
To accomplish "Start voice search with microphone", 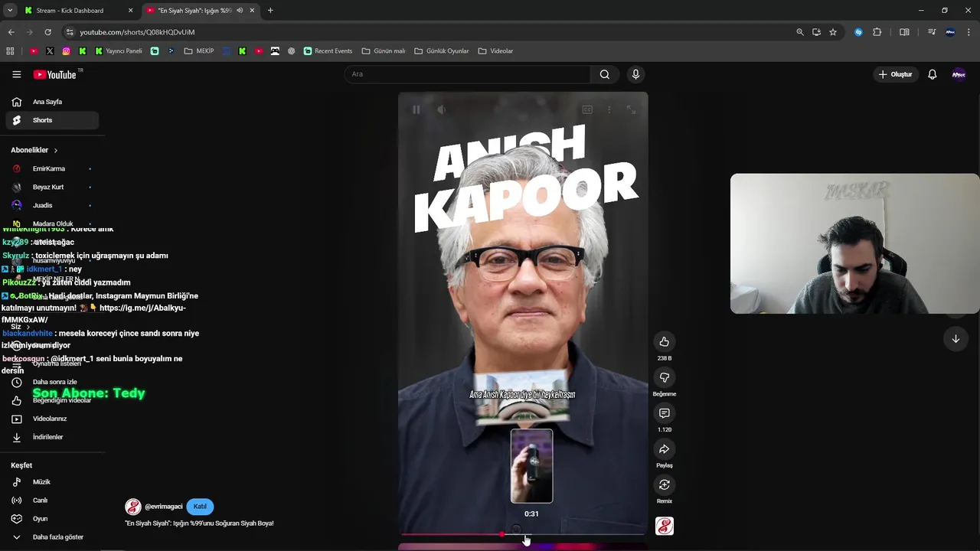I will point(635,74).
